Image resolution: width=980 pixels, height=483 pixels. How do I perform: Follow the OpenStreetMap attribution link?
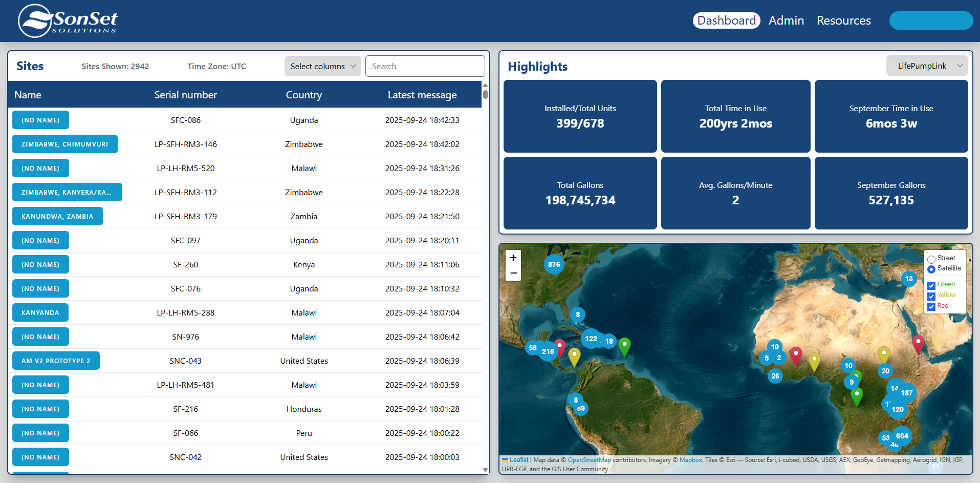click(x=589, y=460)
